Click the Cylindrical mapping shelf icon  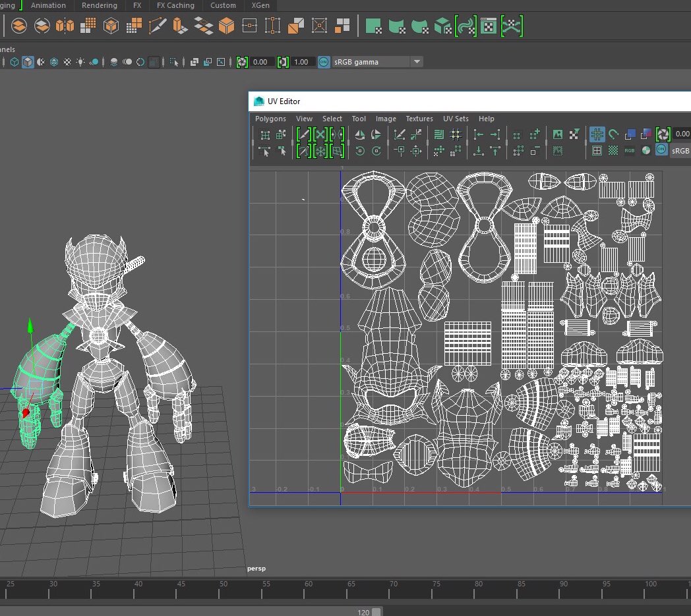point(397,26)
